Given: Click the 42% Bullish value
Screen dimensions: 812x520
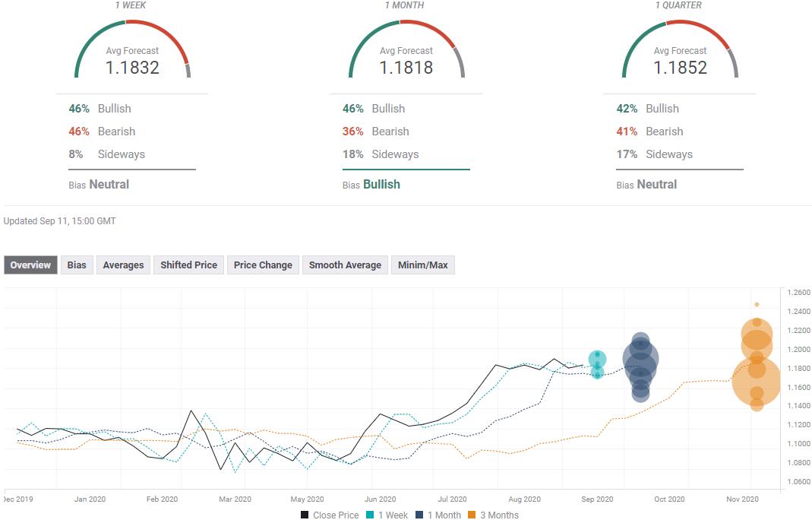Looking at the screenshot, I should pos(627,109).
